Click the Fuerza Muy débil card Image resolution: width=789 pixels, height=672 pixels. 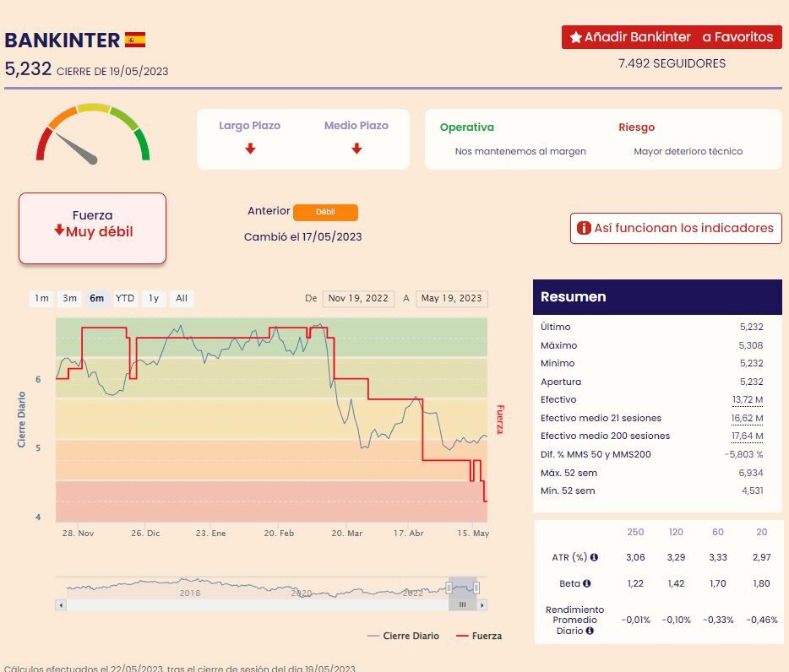click(92, 228)
